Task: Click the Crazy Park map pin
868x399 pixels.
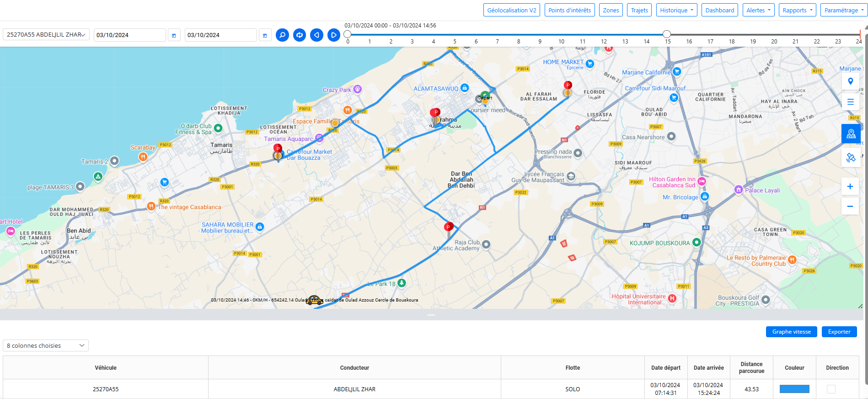Action: pyautogui.click(x=358, y=89)
